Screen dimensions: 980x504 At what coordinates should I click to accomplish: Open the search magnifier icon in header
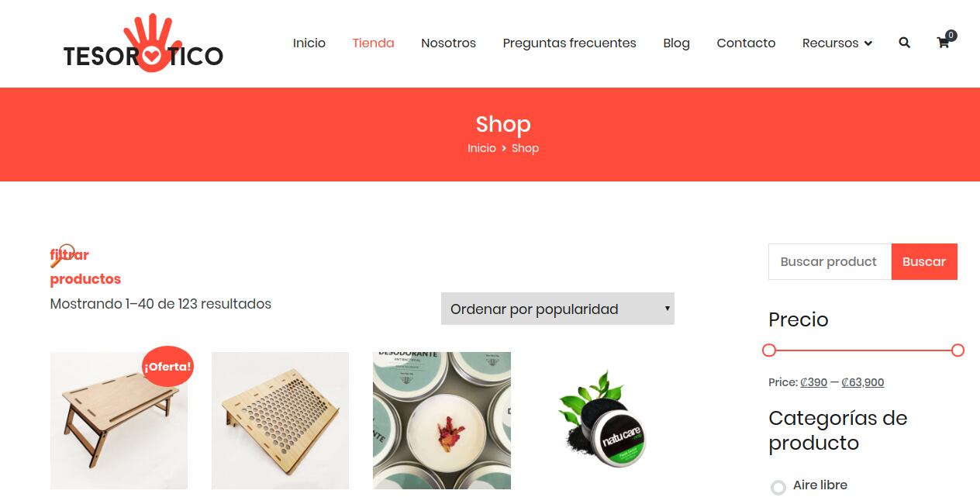point(904,43)
